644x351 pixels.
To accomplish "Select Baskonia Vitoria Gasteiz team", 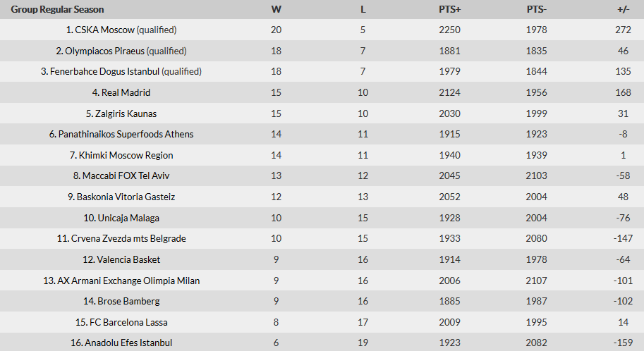I will tap(126, 197).
